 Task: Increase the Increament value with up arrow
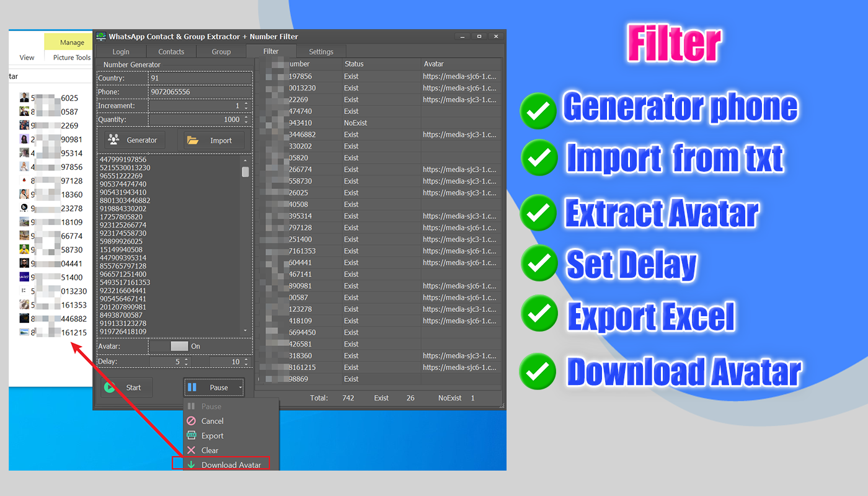point(246,104)
